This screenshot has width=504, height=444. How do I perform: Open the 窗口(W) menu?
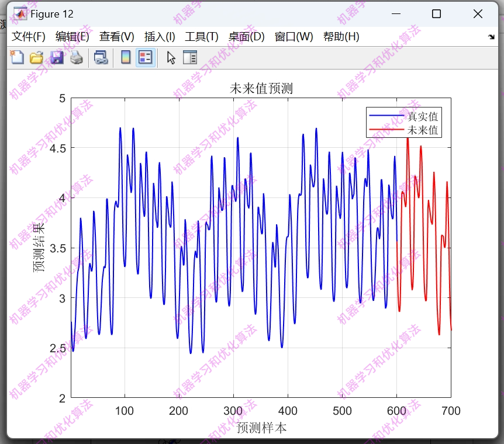pyautogui.click(x=294, y=37)
